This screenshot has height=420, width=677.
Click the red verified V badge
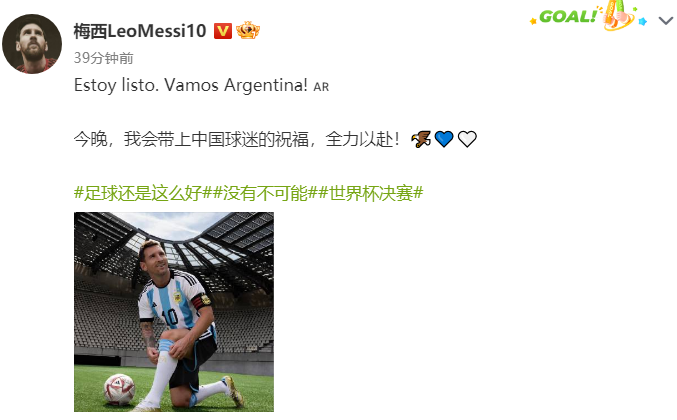point(223,31)
